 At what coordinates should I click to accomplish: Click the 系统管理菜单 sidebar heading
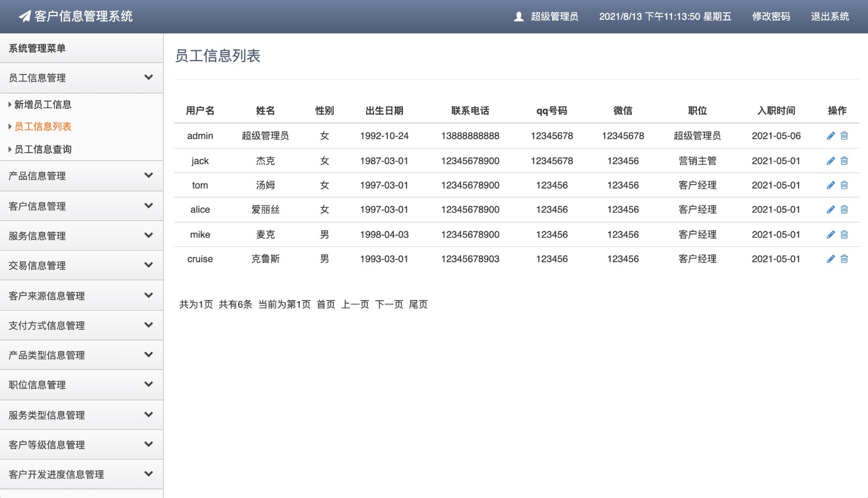[37, 48]
